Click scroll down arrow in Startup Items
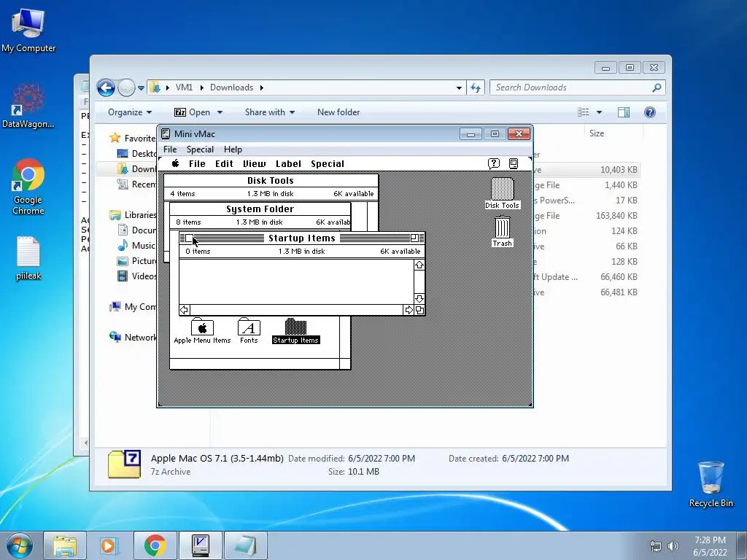Screen dimensions: 747x560 [419, 299]
